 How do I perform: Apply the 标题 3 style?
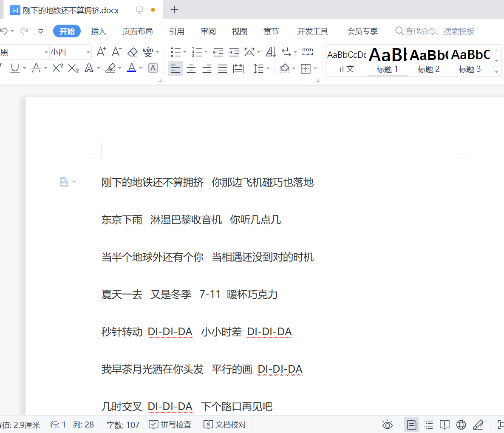470,61
